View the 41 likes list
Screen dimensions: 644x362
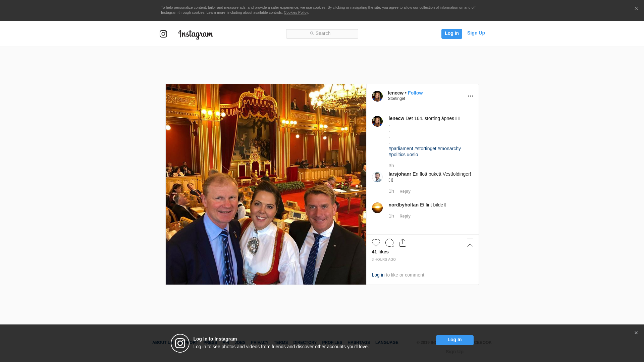(380, 252)
